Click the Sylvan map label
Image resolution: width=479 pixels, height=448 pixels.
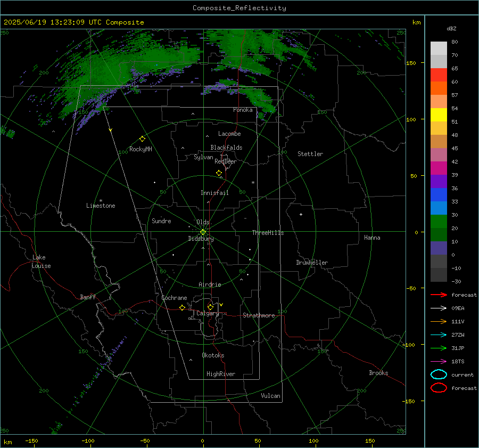tap(203, 158)
